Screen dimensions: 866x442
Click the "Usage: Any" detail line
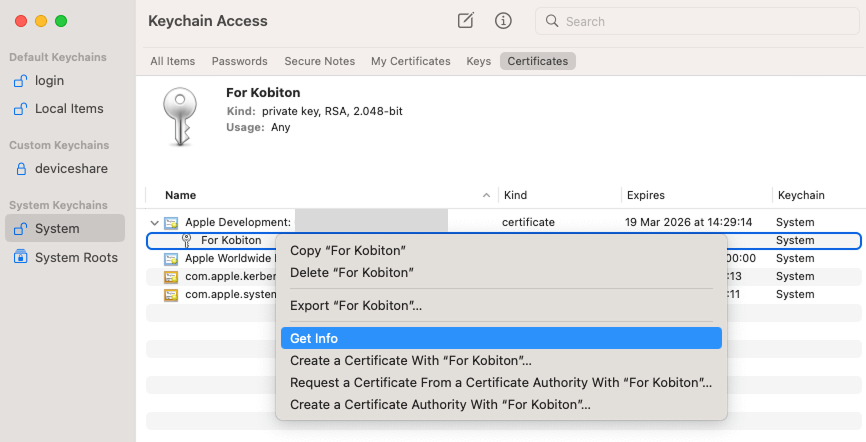pos(258,127)
